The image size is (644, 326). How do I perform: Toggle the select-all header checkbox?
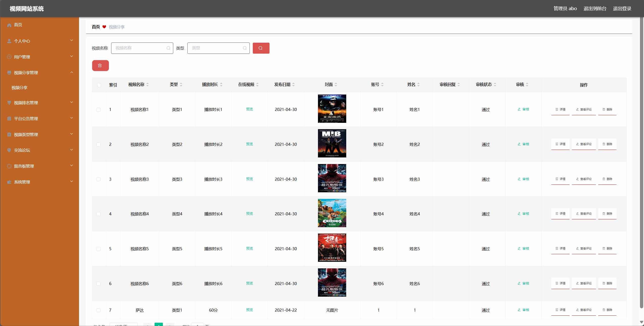pos(99,85)
